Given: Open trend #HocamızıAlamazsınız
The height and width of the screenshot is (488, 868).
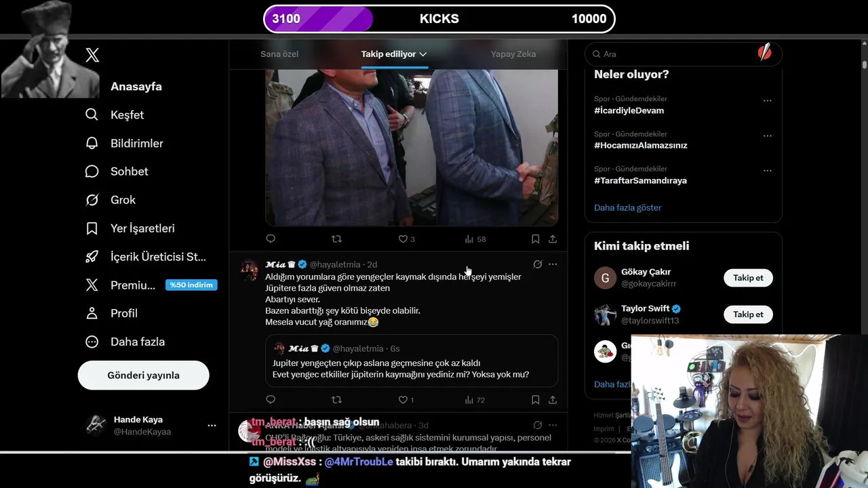Looking at the screenshot, I should click(641, 146).
